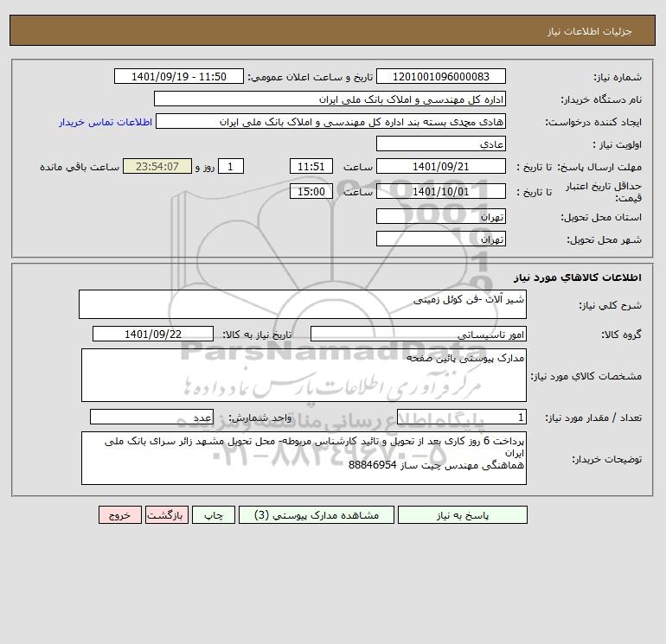Image resolution: width=666 pixels, height=644 pixels.
Task: Click the remaining days field showing 1
Action: click(231, 167)
